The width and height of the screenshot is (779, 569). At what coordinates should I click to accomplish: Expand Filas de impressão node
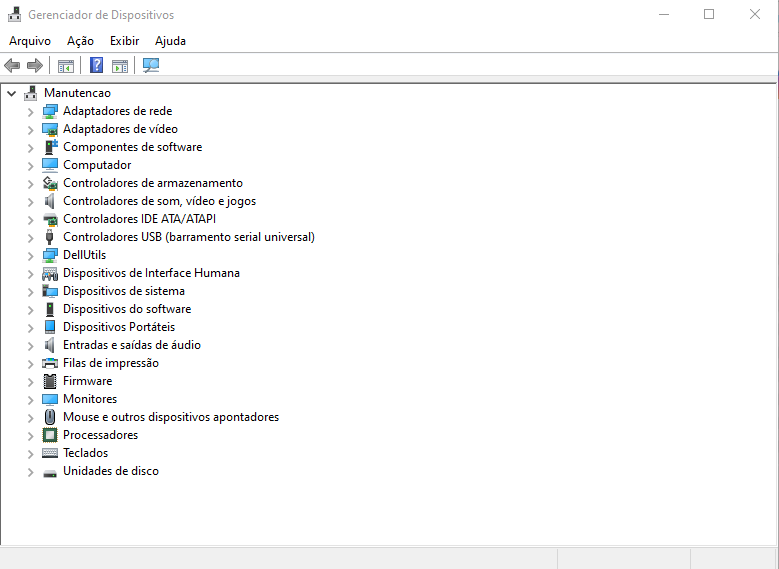30,364
